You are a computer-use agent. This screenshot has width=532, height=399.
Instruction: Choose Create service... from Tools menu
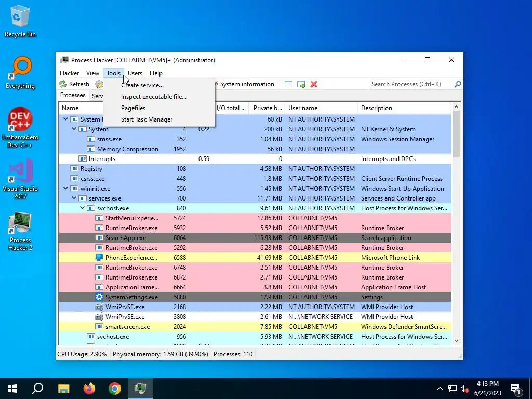coord(159,85)
